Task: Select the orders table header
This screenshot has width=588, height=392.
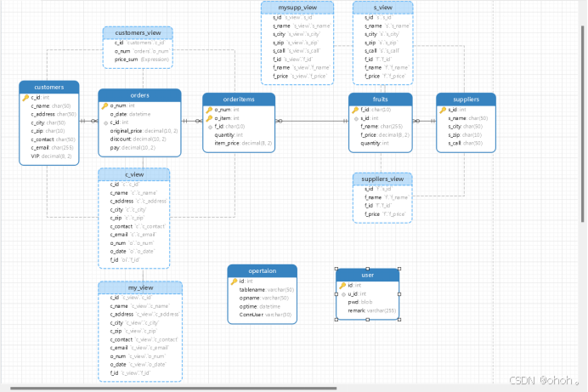Action: point(139,95)
